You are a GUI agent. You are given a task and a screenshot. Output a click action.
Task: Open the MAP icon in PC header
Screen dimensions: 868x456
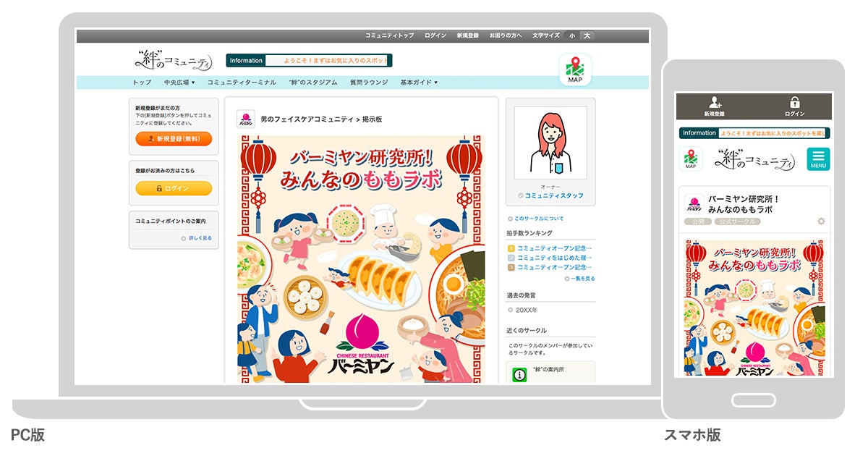pos(575,70)
